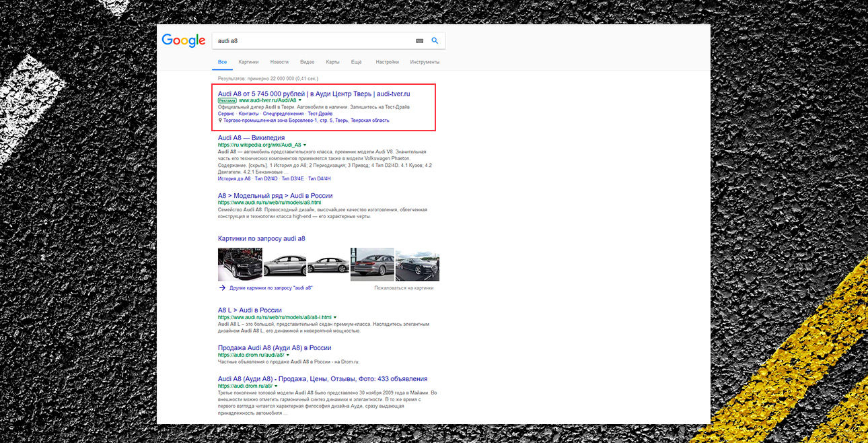Open the Ещё dropdown
Screen dimensions: 868x443
point(356,61)
